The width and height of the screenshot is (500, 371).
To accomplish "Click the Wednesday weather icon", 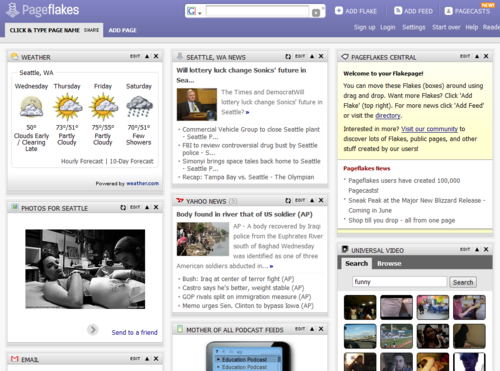I will click(x=31, y=107).
